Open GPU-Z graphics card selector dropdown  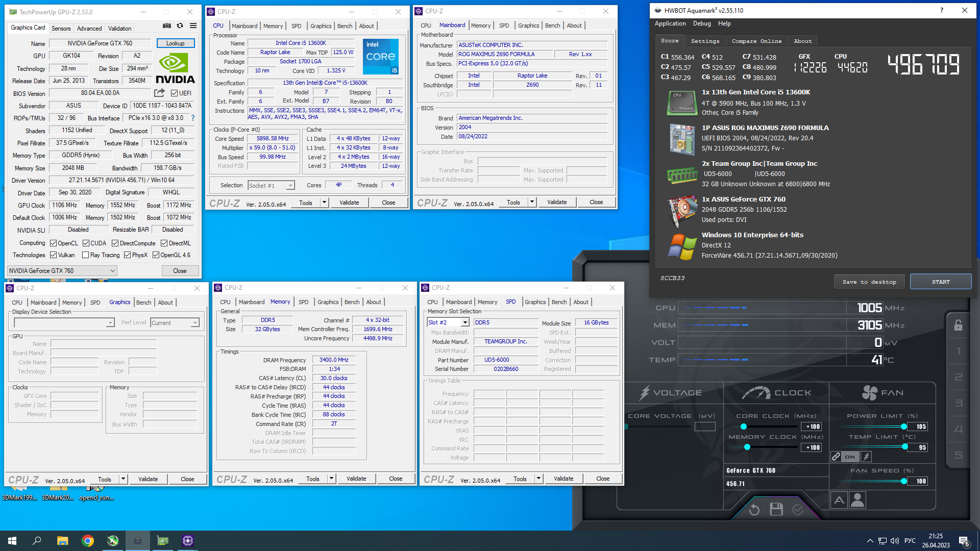(x=62, y=271)
